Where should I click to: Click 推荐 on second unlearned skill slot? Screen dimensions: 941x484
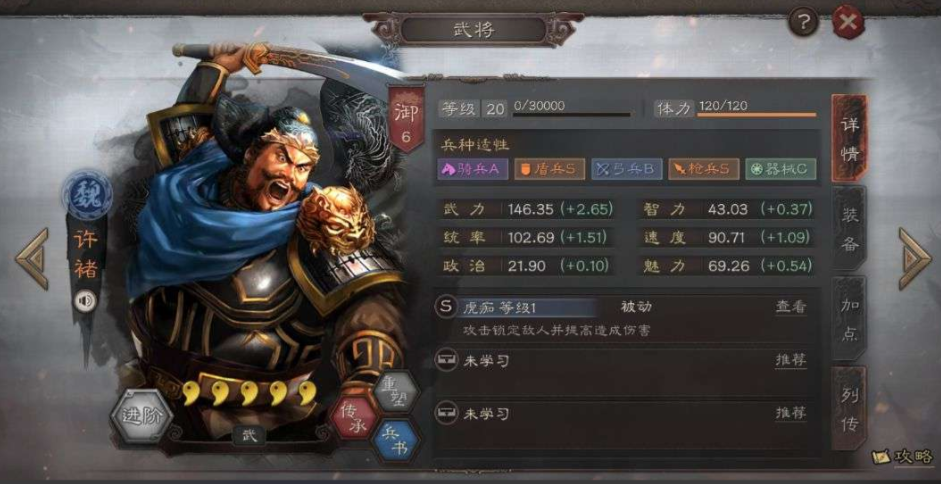790,413
